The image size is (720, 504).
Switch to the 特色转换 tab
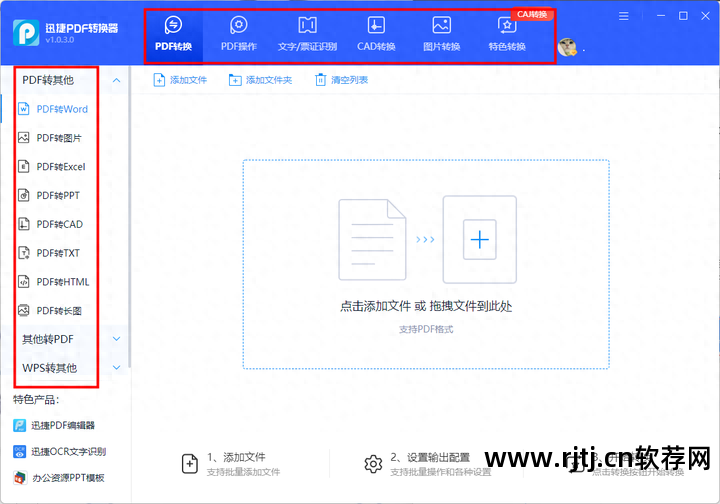[507, 34]
